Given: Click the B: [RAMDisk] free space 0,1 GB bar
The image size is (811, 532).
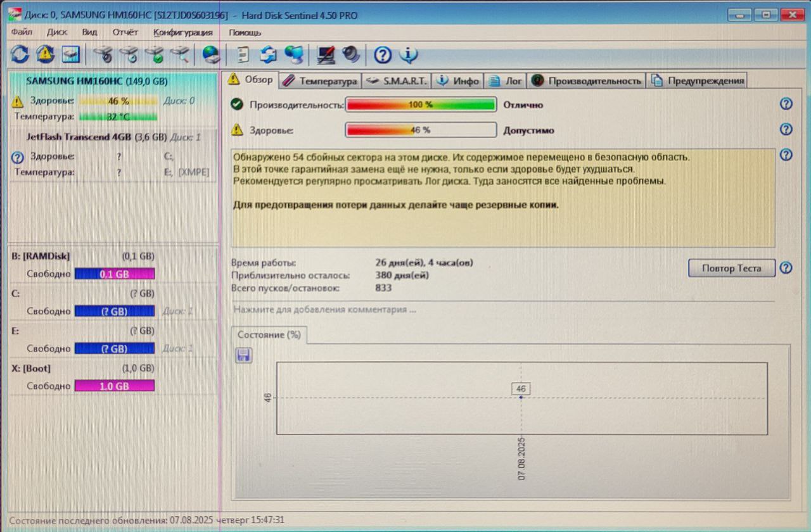Looking at the screenshot, I should tap(115, 274).
